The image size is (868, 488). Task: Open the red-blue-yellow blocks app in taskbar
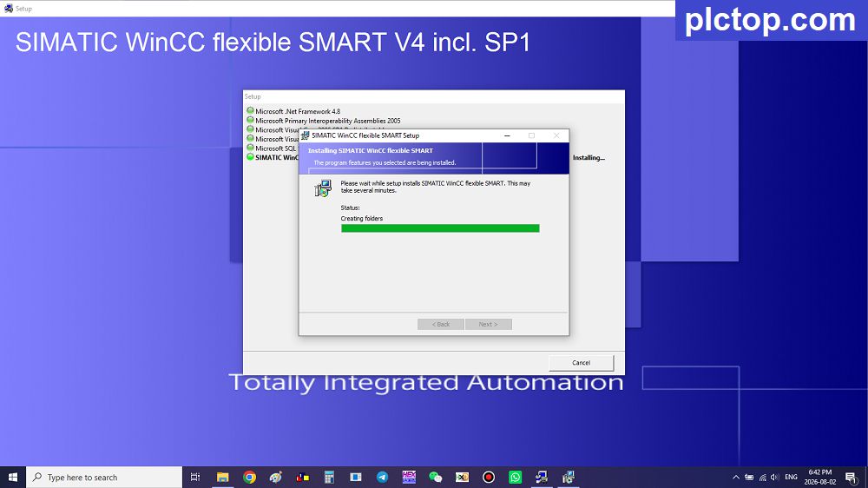pos(302,477)
